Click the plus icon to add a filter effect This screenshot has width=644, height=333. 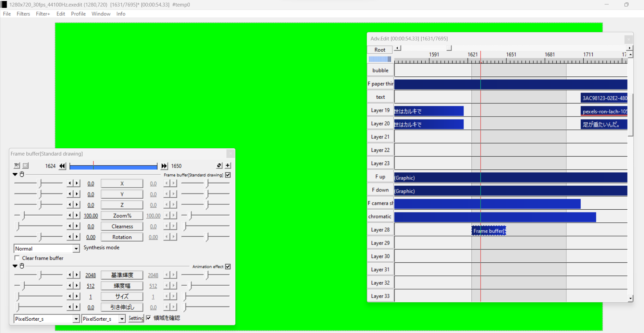point(228,165)
